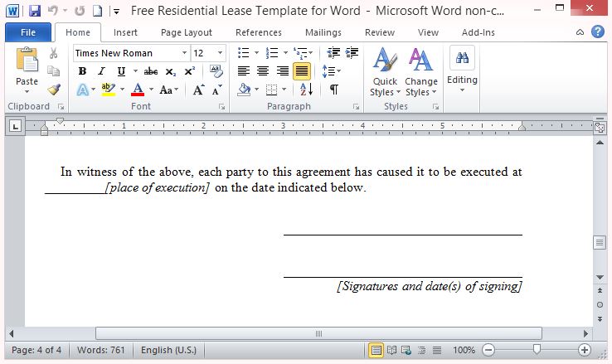The image size is (612, 364).
Task: Center the paragraph text
Action: point(263,71)
